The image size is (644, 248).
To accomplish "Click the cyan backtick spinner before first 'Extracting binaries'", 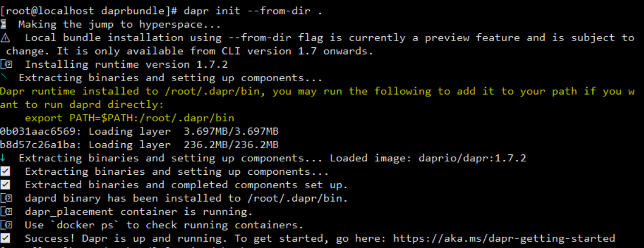I will 3,76.
